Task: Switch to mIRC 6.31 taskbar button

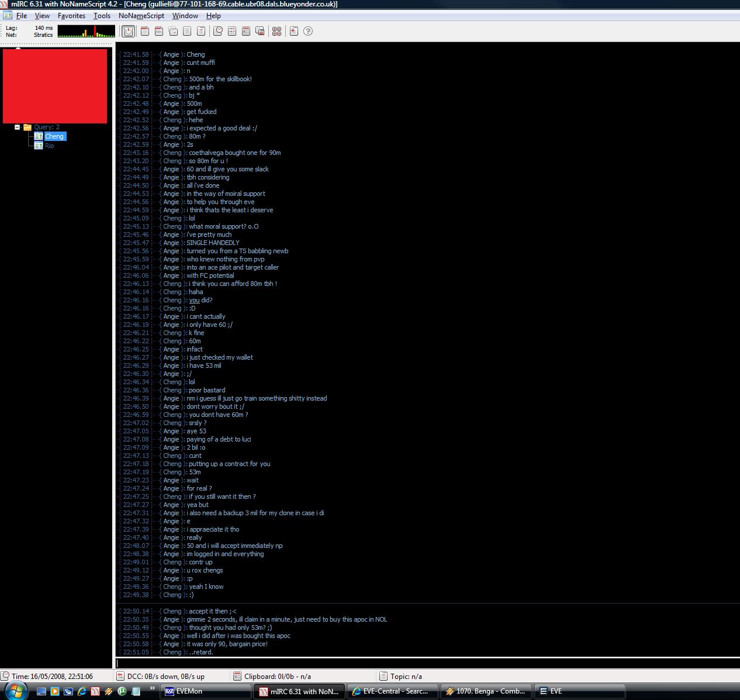Action: (x=300, y=691)
